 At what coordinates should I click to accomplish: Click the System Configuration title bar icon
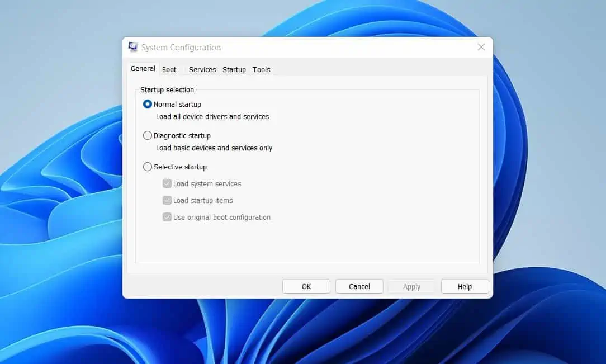coord(133,47)
